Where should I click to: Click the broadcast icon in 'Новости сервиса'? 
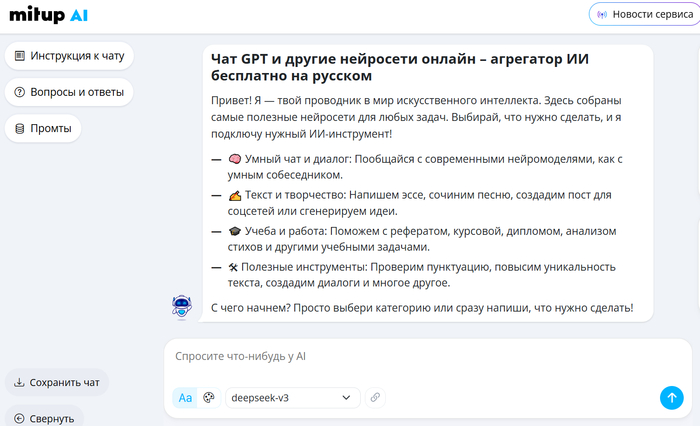click(x=601, y=15)
